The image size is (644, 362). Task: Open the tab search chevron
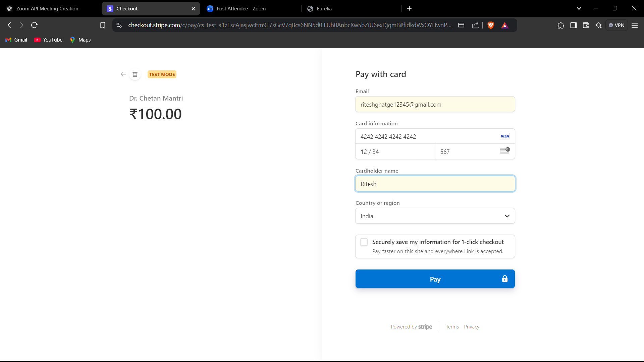click(x=579, y=8)
